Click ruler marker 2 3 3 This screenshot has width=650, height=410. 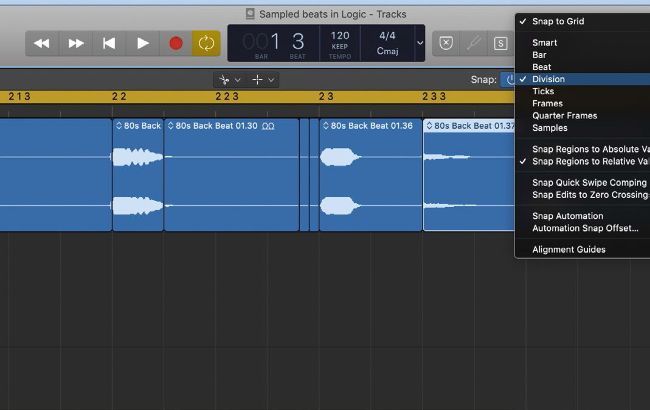click(434, 97)
